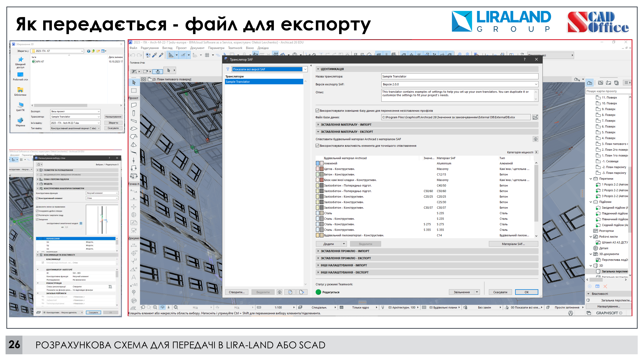Open the Показати всі версії SAF dropdown
Screen dimensions: 644x362
pyautogui.click(x=270, y=69)
